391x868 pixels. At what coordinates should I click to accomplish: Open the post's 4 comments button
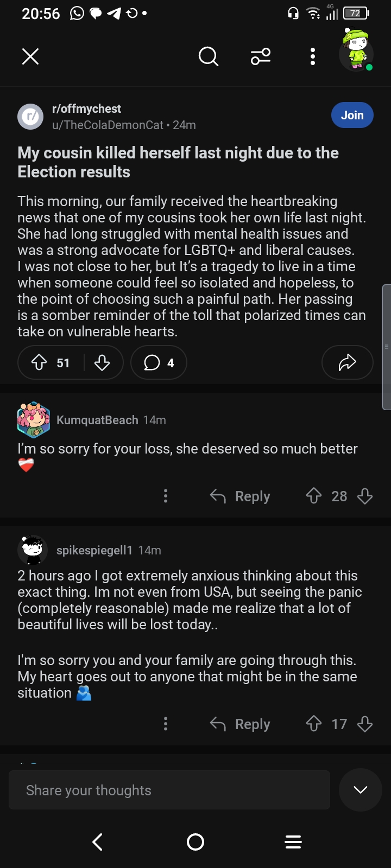point(159,362)
